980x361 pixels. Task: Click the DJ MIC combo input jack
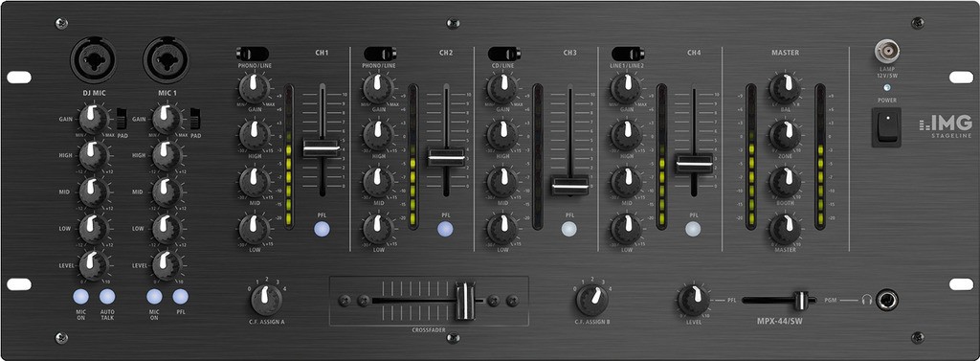tap(93, 60)
